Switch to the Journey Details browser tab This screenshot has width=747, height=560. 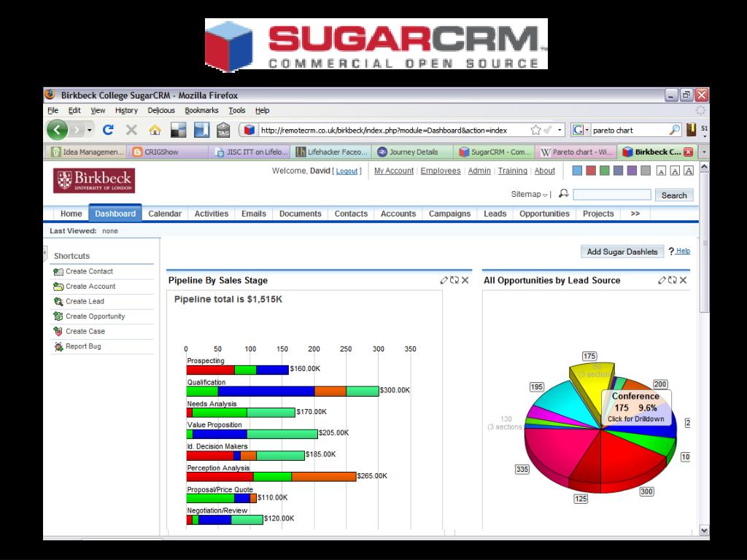pyautogui.click(x=413, y=152)
